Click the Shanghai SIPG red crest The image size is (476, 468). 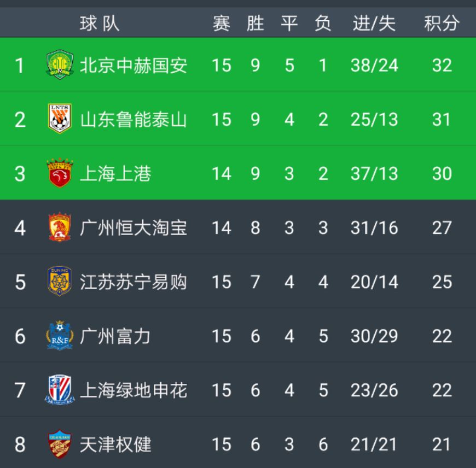pyautogui.click(x=60, y=173)
